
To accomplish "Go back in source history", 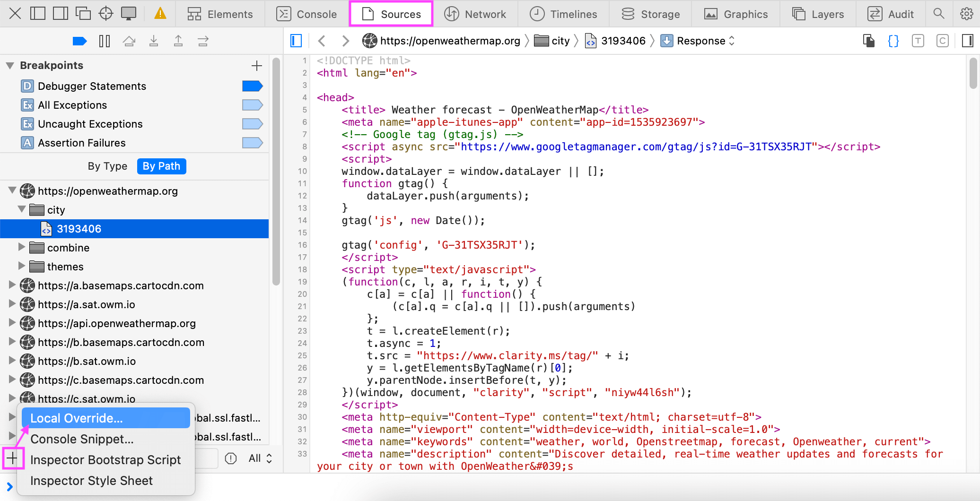I will [x=322, y=41].
